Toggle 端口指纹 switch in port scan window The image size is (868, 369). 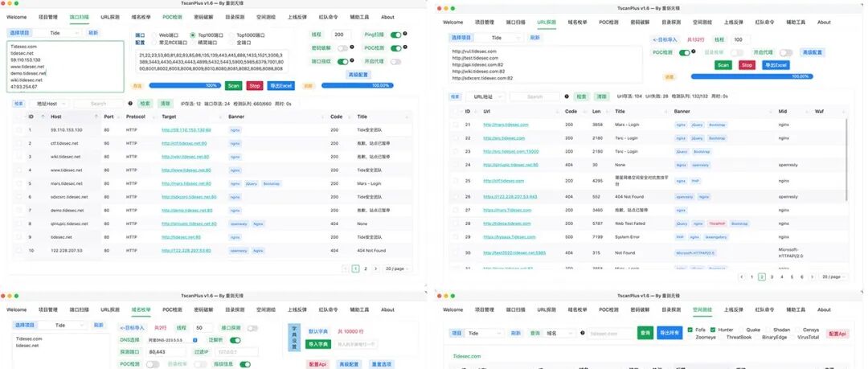(x=342, y=61)
